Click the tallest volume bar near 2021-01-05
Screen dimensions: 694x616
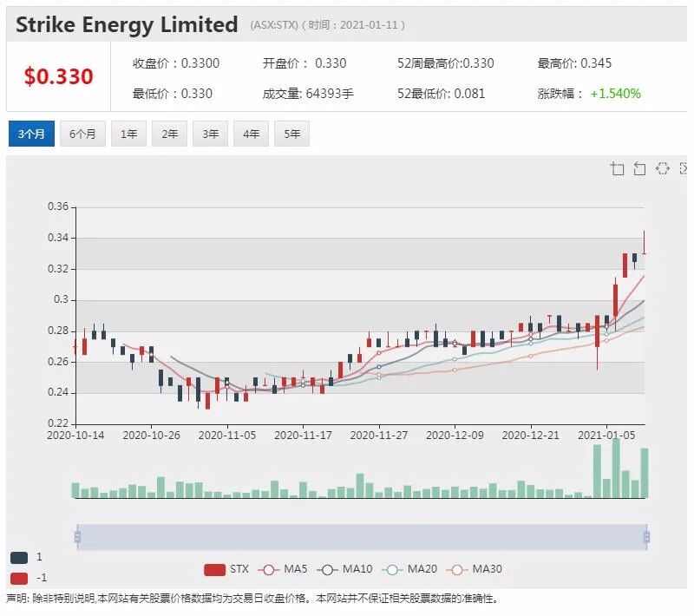click(616, 468)
